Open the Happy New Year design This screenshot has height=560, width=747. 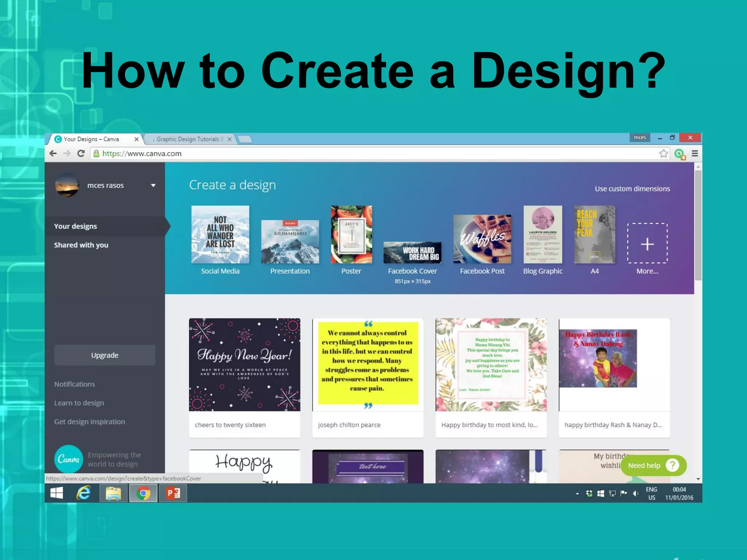tap(245, 365)
